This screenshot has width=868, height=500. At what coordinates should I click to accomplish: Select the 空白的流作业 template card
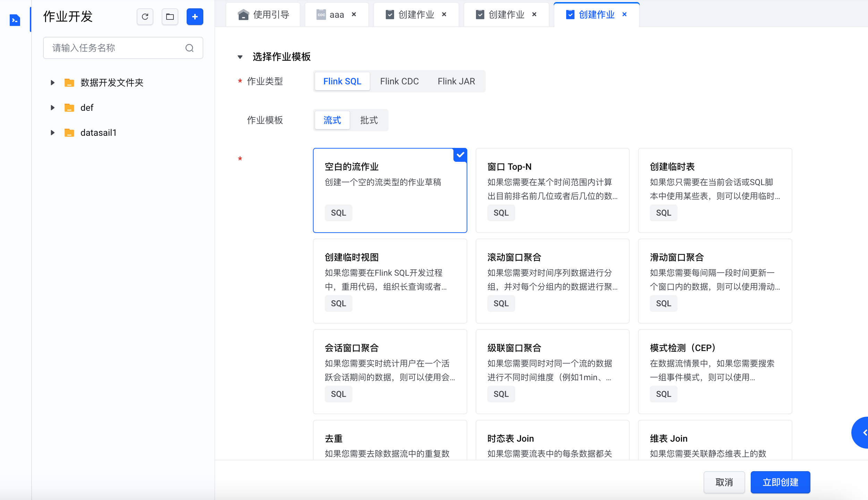(x=390, y=190)
